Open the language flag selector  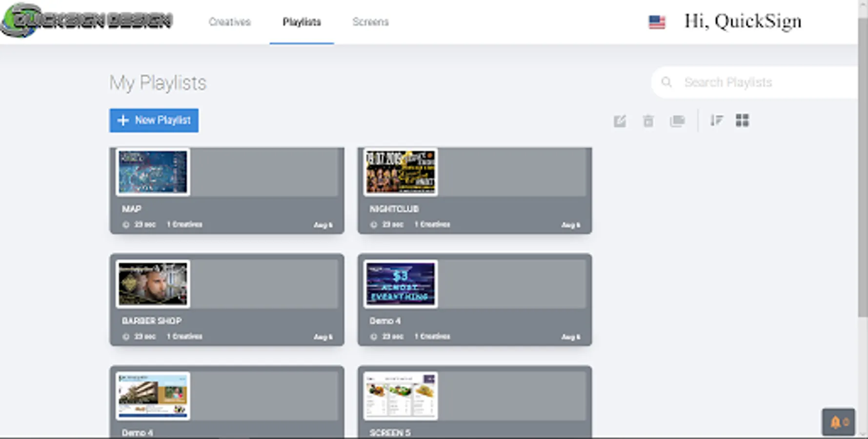657,21
